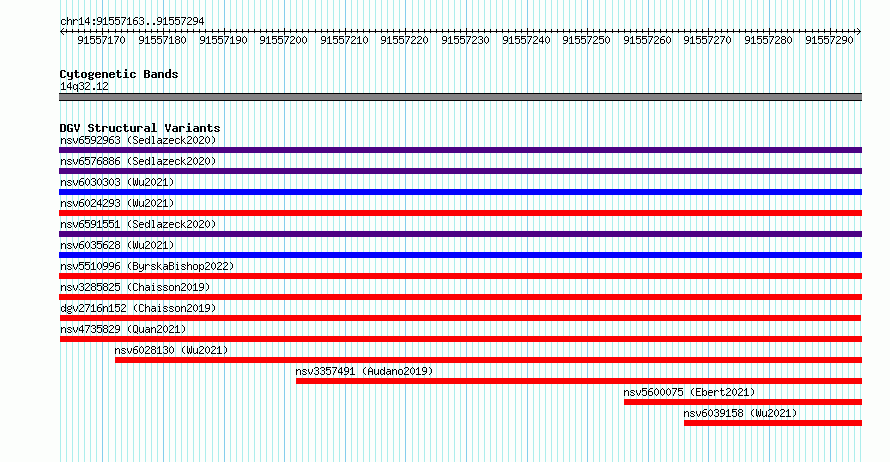This screenshot has width=890, height=462.
Task: Click the DGV Structural Variants track title
Action: tap(140, 128)
